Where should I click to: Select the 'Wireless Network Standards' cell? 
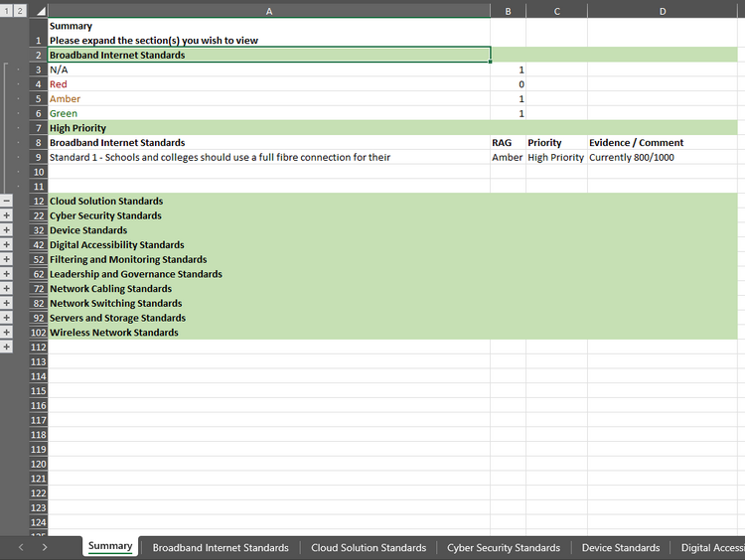coord(269,333)
